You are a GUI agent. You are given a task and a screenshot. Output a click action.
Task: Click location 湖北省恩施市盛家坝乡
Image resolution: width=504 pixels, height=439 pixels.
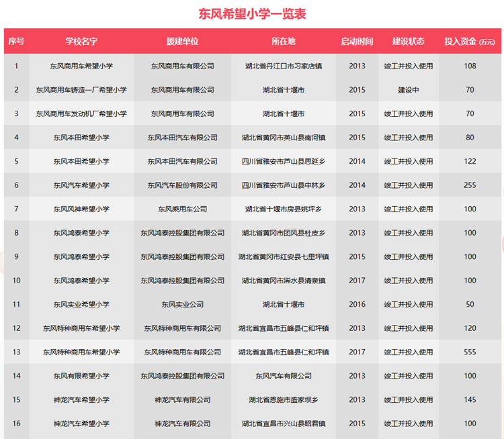coord(284,400)
